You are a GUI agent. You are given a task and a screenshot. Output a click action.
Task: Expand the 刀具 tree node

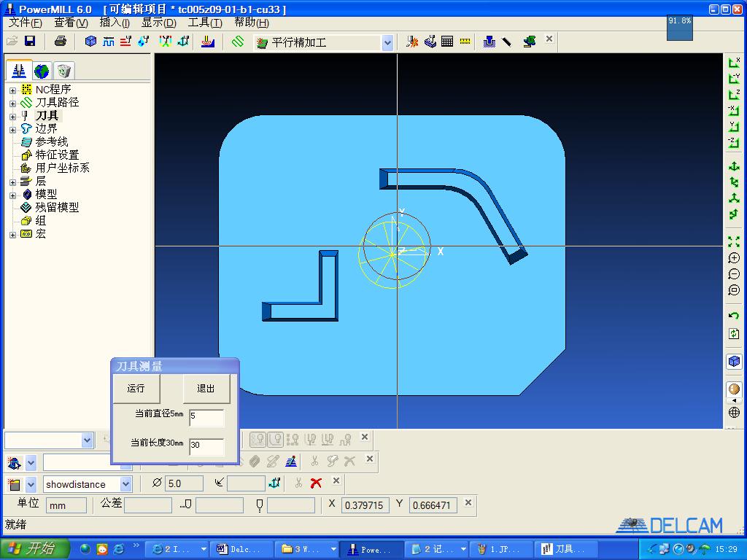(x=13, y=116)
